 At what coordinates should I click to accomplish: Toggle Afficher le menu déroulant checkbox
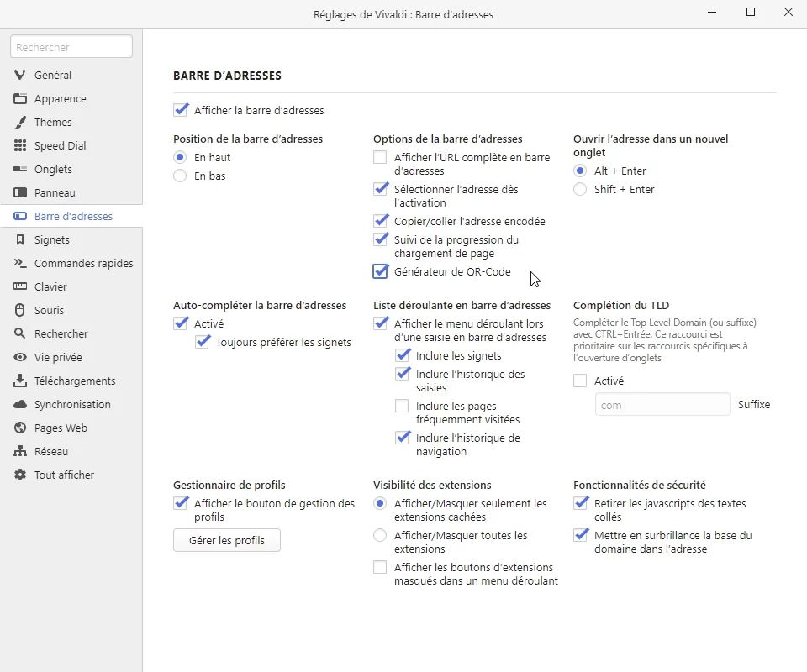tap(380, 323)
